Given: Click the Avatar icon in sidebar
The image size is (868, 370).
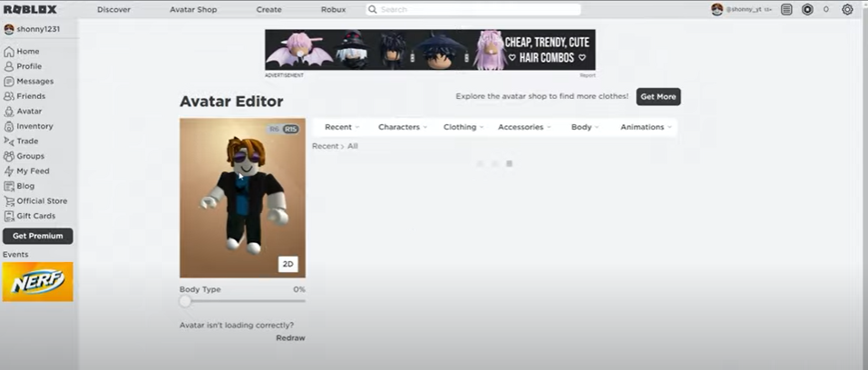Looking at the screenshot, I should pos(9,112).
